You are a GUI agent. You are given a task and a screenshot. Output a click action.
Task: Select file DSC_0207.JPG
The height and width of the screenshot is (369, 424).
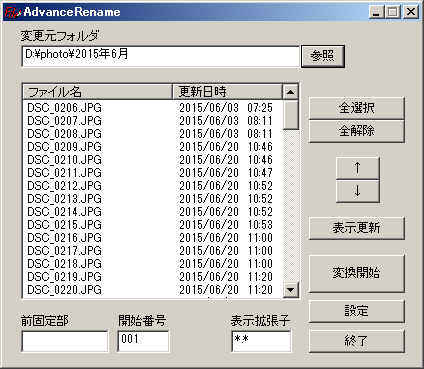coord(64,121)
